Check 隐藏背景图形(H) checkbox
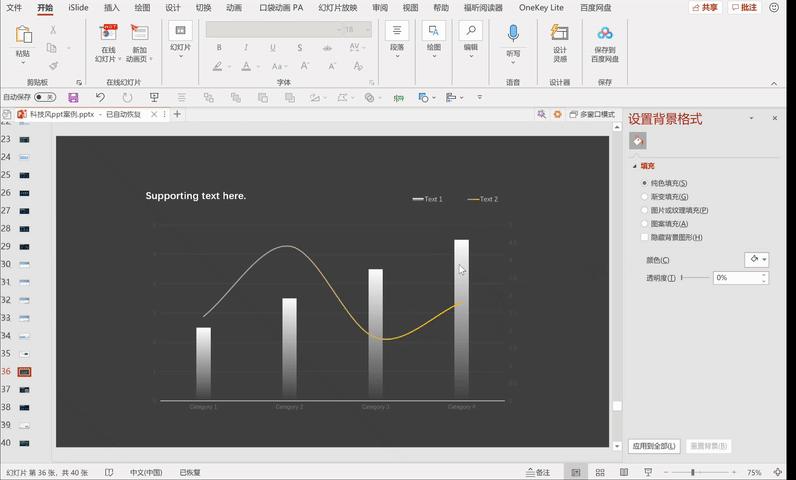 pos(645,237)
